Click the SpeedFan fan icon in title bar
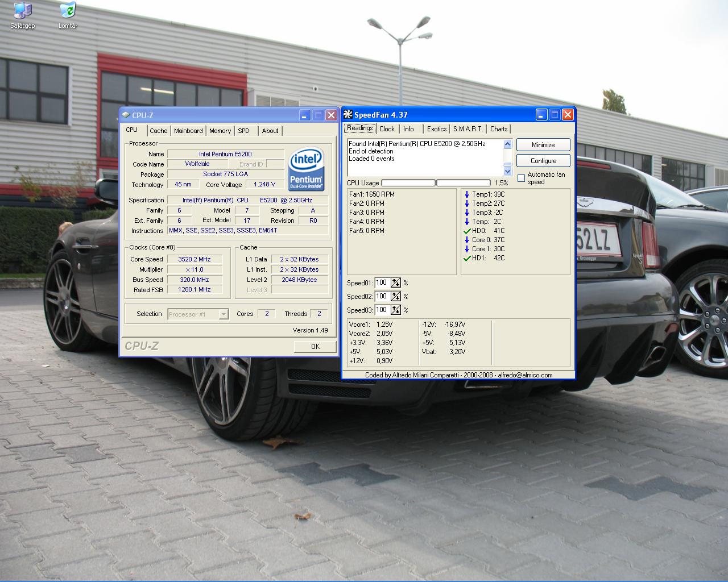728x582 pixels. [x=348, y=115]
